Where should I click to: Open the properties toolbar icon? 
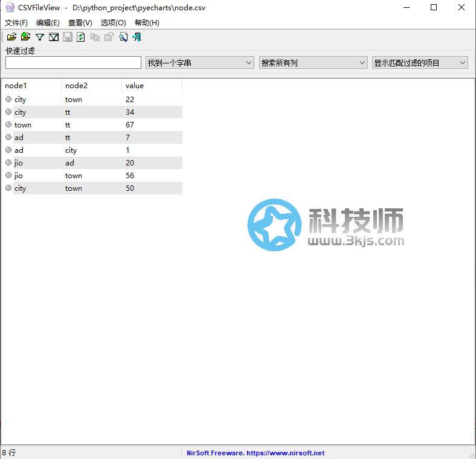click(x=109, y=37)
